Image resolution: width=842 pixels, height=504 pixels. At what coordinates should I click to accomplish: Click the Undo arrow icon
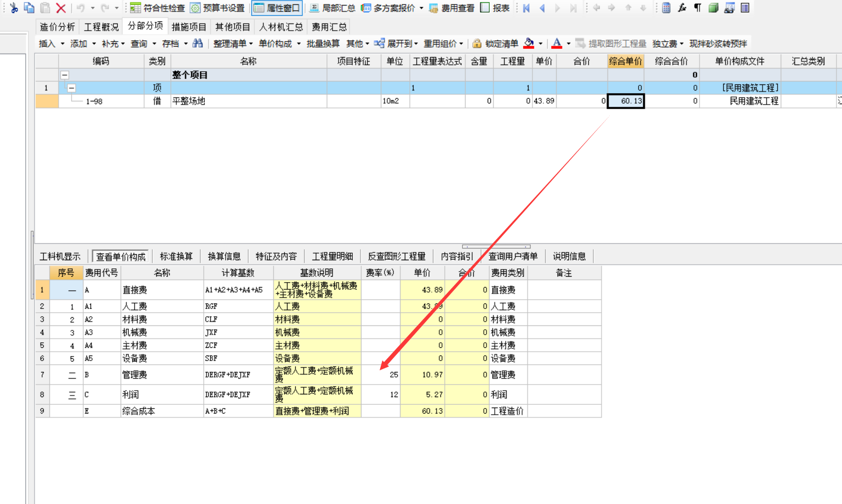[x=81, y=8]
